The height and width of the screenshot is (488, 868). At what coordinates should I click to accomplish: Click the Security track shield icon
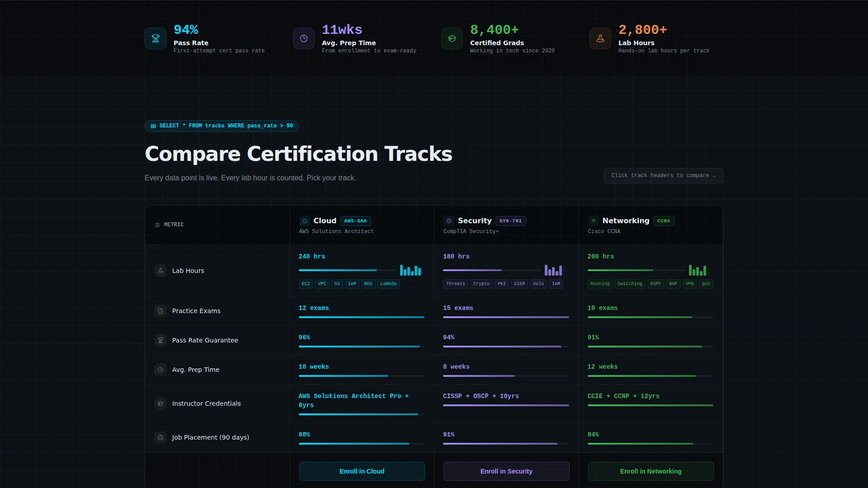coord(449,221)
